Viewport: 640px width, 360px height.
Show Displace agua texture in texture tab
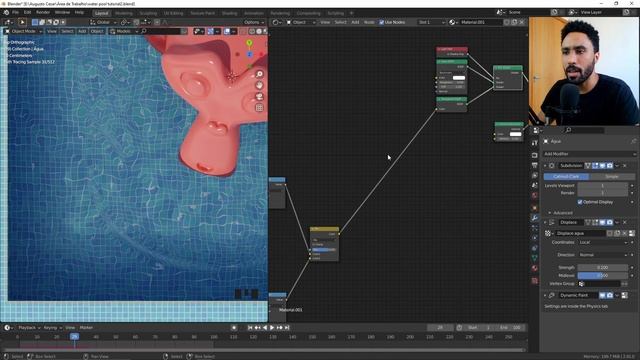pos(632,233)
